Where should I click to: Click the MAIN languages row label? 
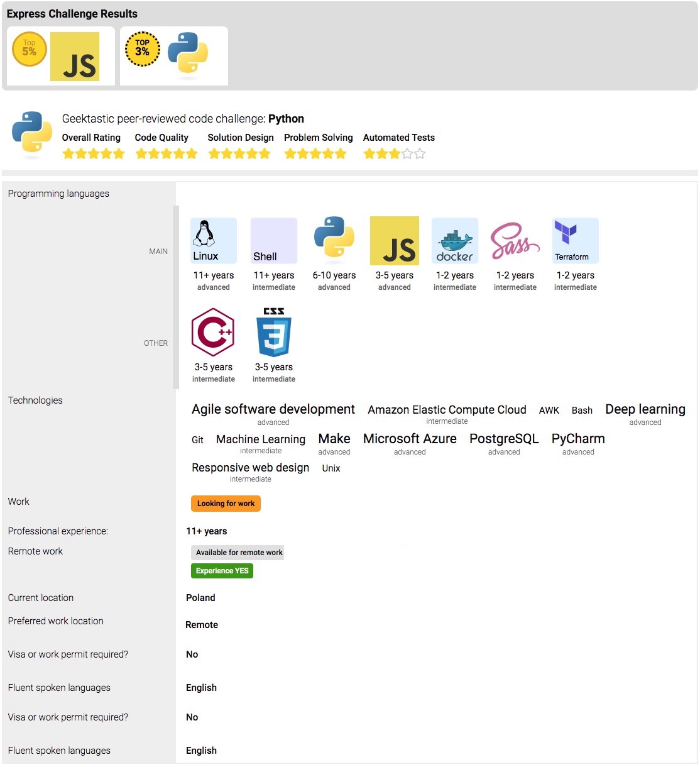coord(158,251)
